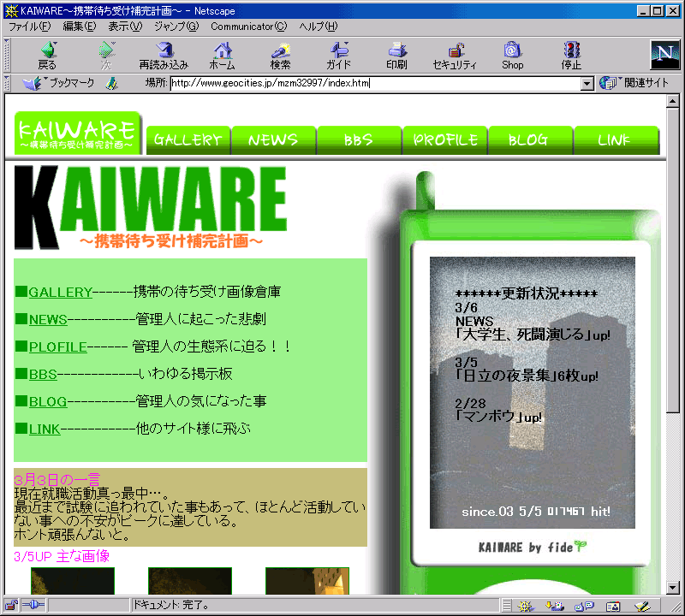Click the scrollbar up arrow

tap(673, 101)
